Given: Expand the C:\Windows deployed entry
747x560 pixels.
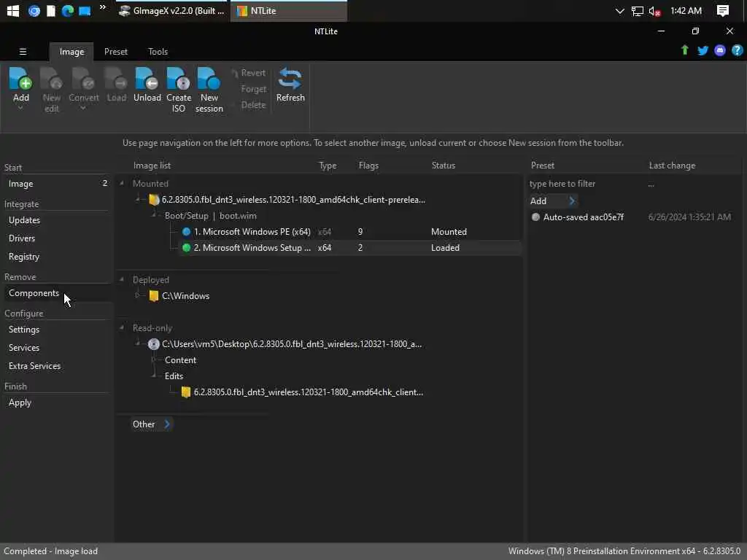Looking at the screenshot, I should [138, 295].
